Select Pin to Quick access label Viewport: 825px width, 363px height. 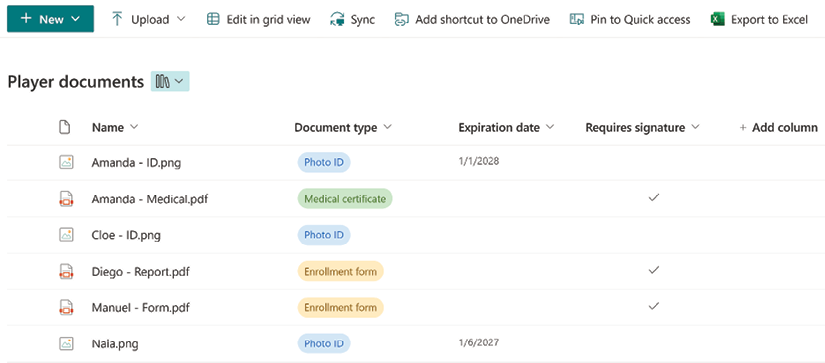(640, 19)
